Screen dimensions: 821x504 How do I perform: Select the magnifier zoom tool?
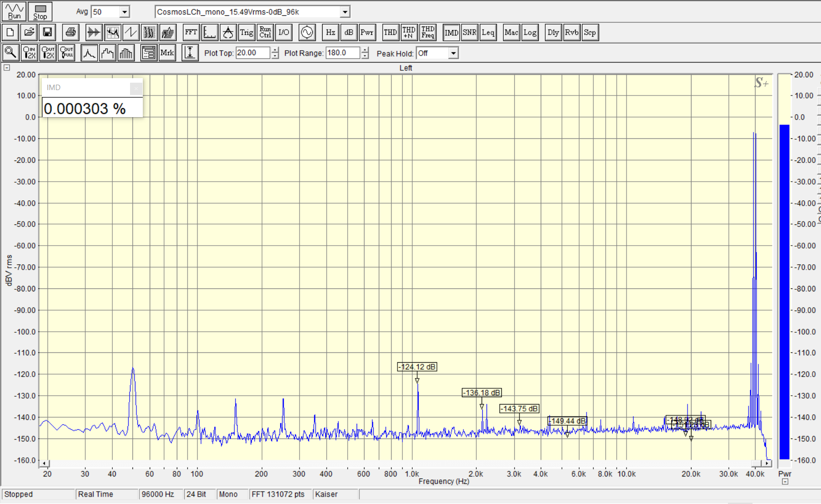10,53
